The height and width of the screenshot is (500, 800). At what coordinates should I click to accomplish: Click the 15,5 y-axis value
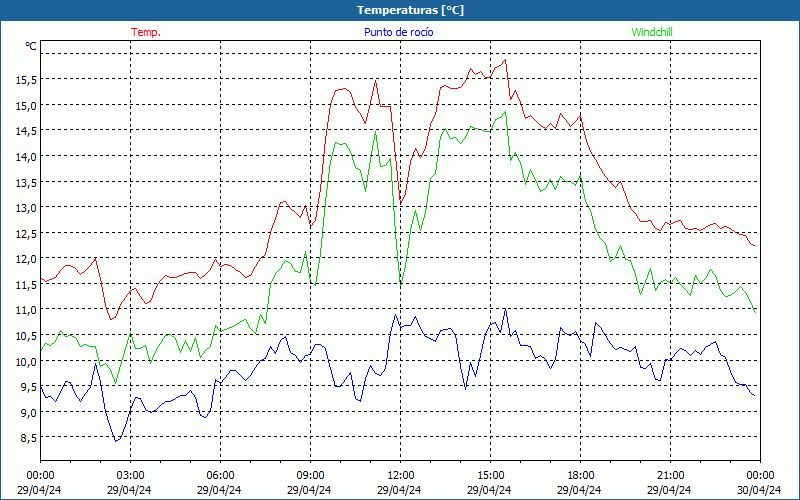click(26, 80)
